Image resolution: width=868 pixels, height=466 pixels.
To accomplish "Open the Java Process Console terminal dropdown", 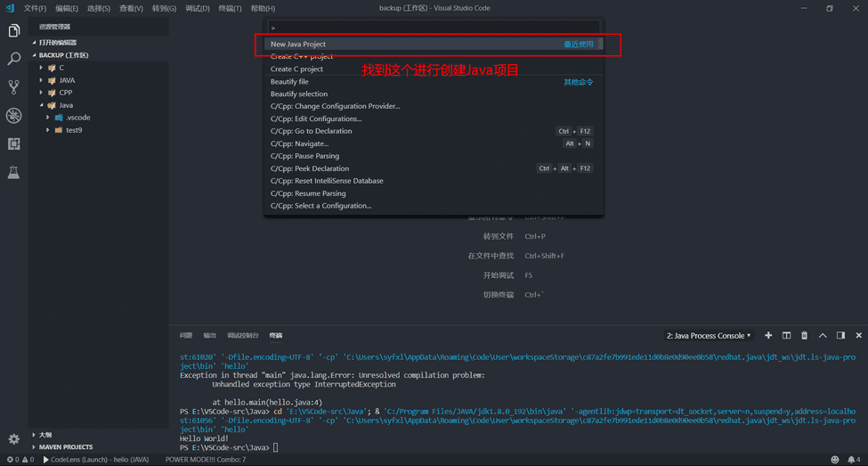I will point(708,336).
